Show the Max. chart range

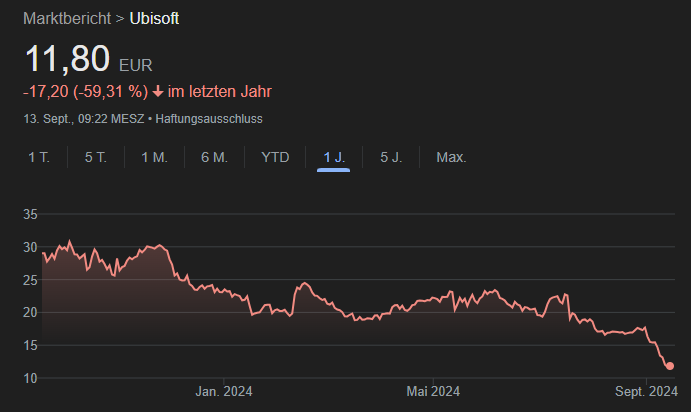[451, 157]
